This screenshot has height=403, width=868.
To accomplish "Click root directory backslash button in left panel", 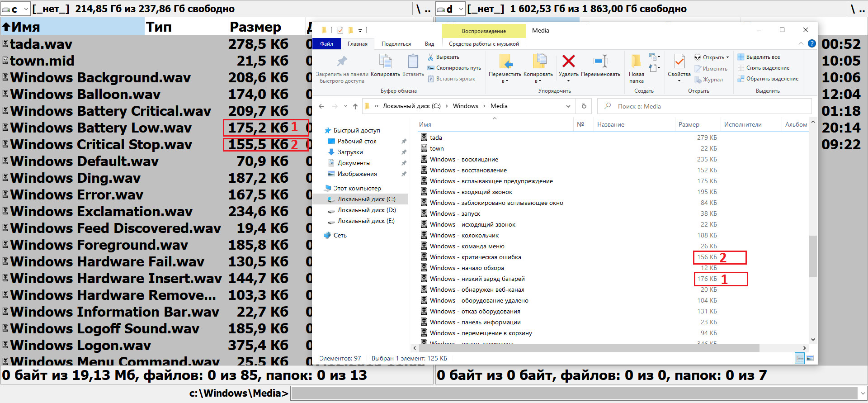I will pos(418,9).
